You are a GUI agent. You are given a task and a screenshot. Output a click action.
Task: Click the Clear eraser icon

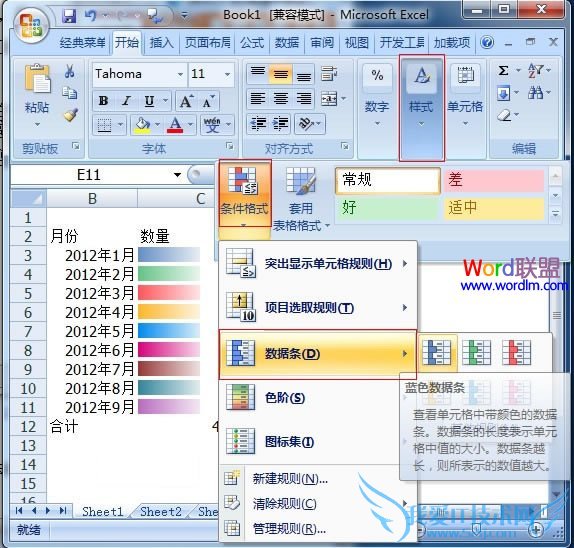click(504, 115)
